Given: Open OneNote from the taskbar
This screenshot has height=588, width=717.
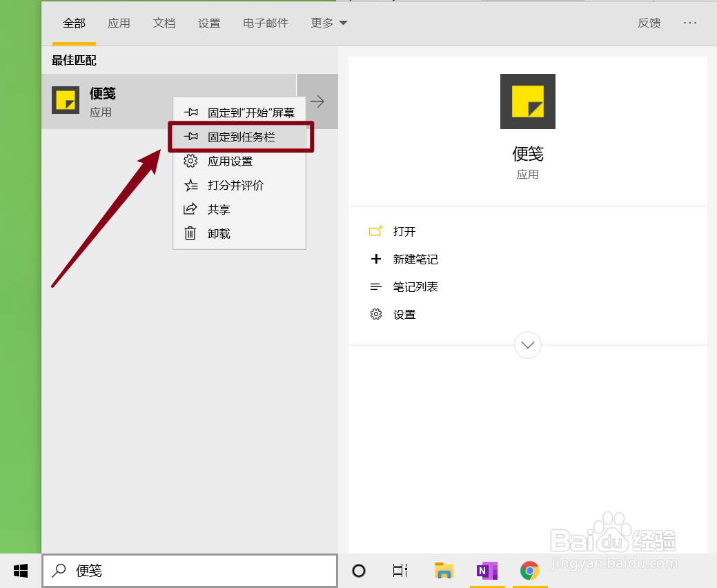Looking at the screenshot, I should [x=487, y=571].
